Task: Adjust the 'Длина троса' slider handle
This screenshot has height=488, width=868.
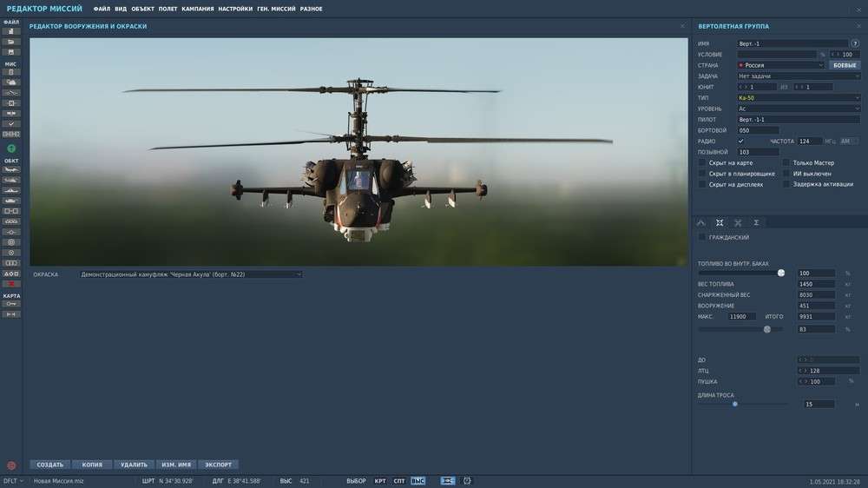Action: click(735, 404)
